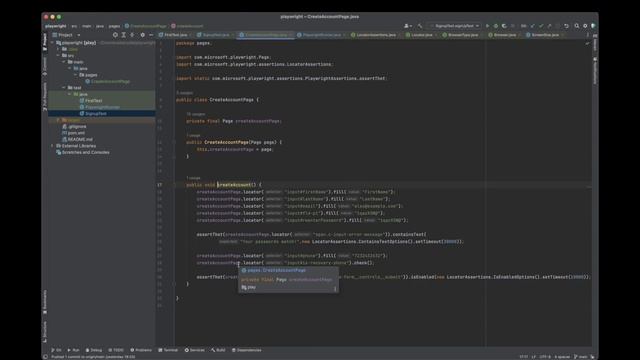Click the 'pages' breadcrumb in navigation bar
The height and width of the screenshot is (360, 640).
[114, 26]
